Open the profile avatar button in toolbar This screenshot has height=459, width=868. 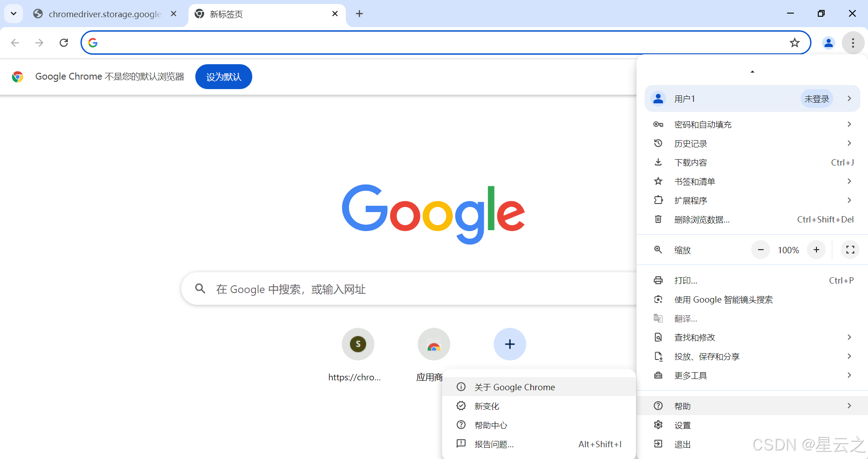(x=828, y=43)
